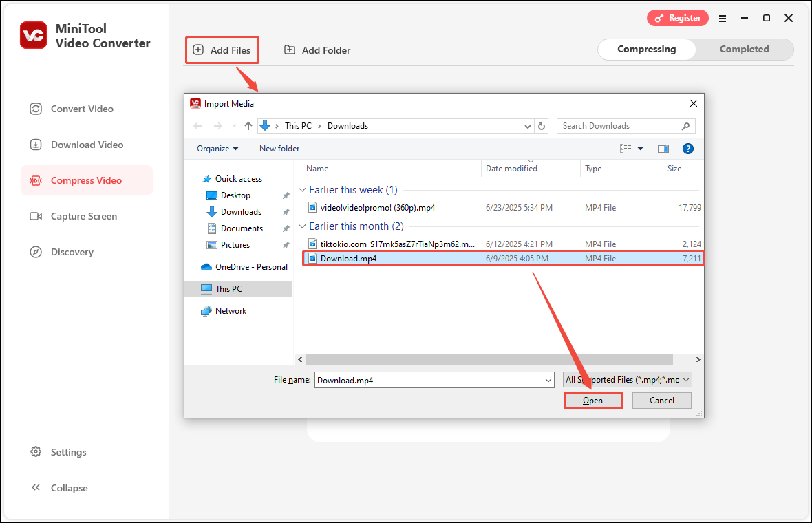Select OneDrive - Personal in the navigation pane
This screenshot has width=812, height=523.
pyautogui.click(x=251, y=267)
